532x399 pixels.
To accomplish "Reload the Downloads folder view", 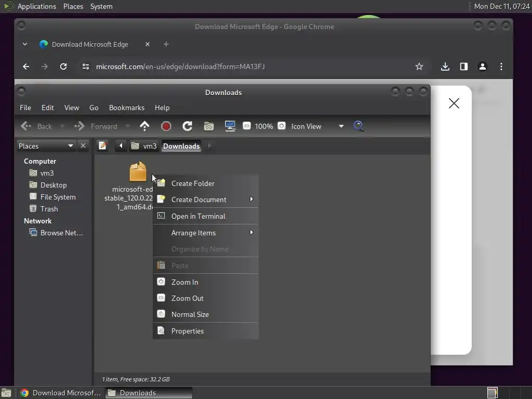I will [x=187, y=126].
